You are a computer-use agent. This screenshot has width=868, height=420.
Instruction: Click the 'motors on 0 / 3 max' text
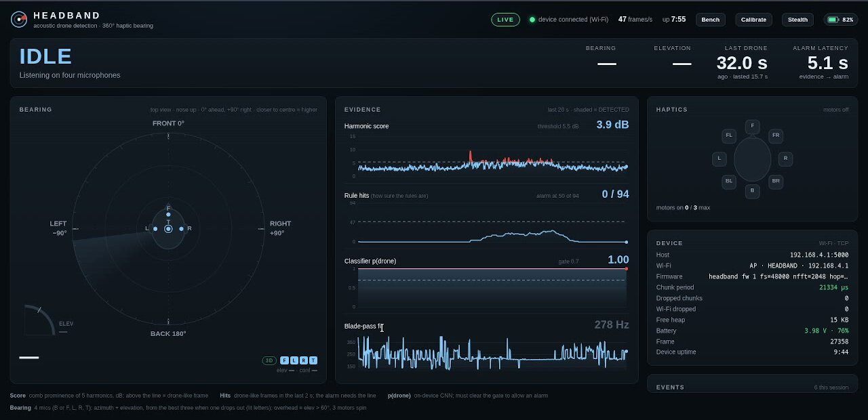tap(683, 207)
